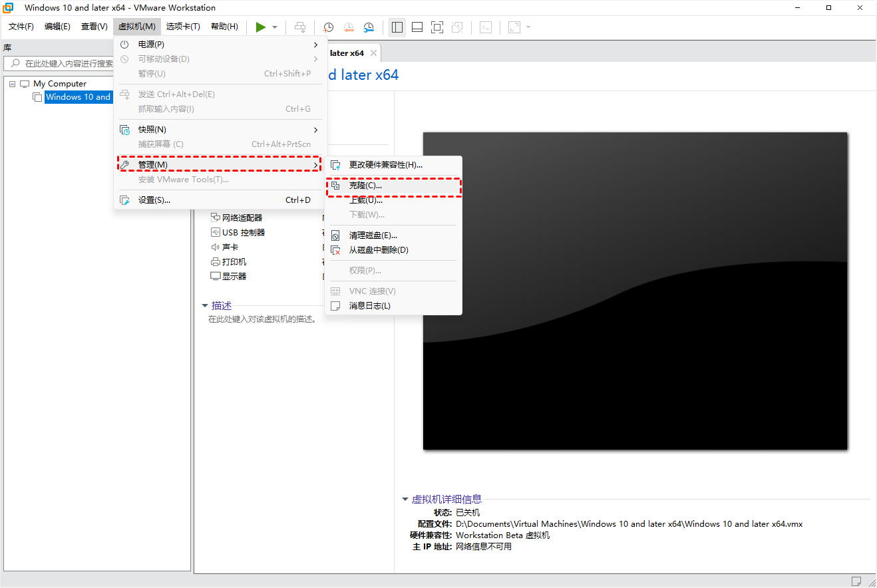Viewport: 877px width, 588px height.
Task: Open 更改硬件兼容性(H)... option
Action: click(385, 165)
